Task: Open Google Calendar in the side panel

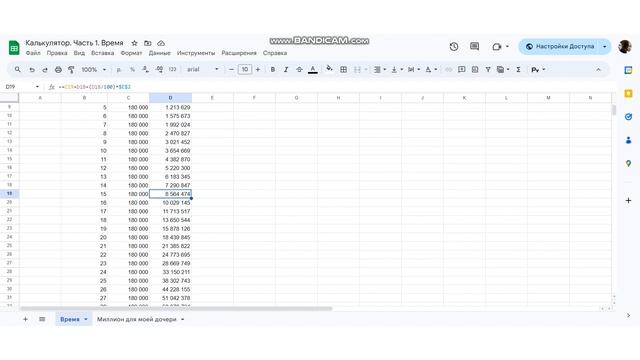Action: coord(629,70)
